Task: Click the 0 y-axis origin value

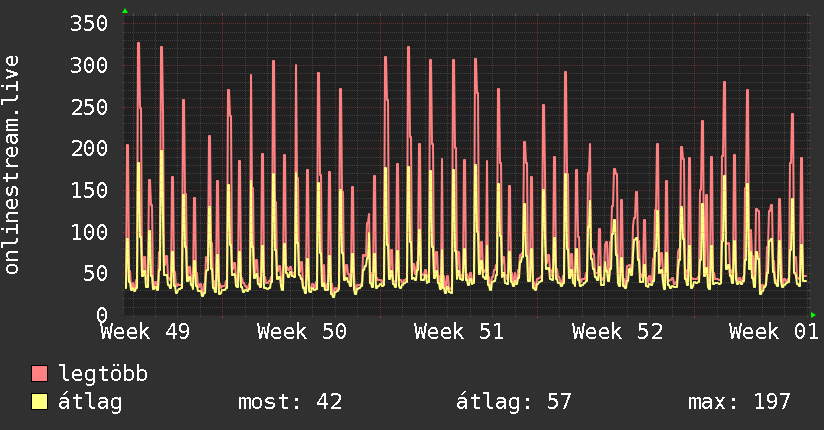Action: [x=102, y=315]
